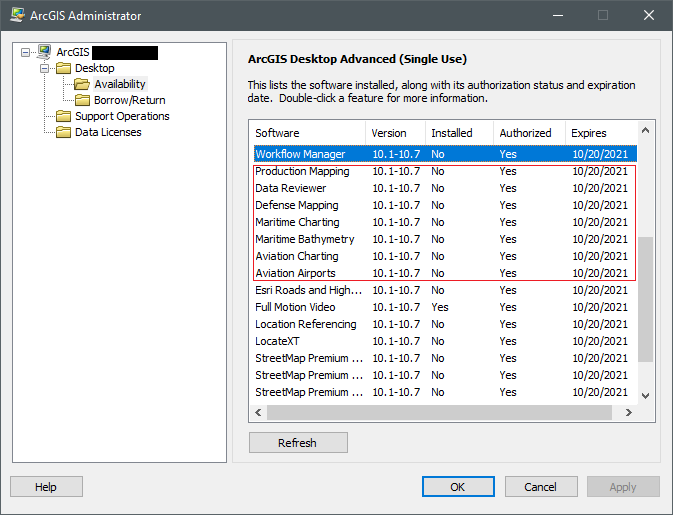Minimize the ArcGIS Administrator window
673x515 pixels.
(558, 15)
